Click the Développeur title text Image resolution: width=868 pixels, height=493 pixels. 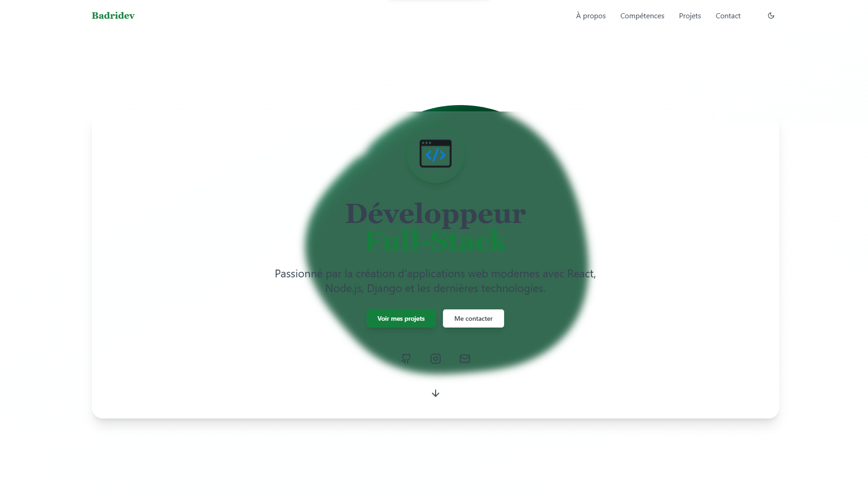[435, 212]
